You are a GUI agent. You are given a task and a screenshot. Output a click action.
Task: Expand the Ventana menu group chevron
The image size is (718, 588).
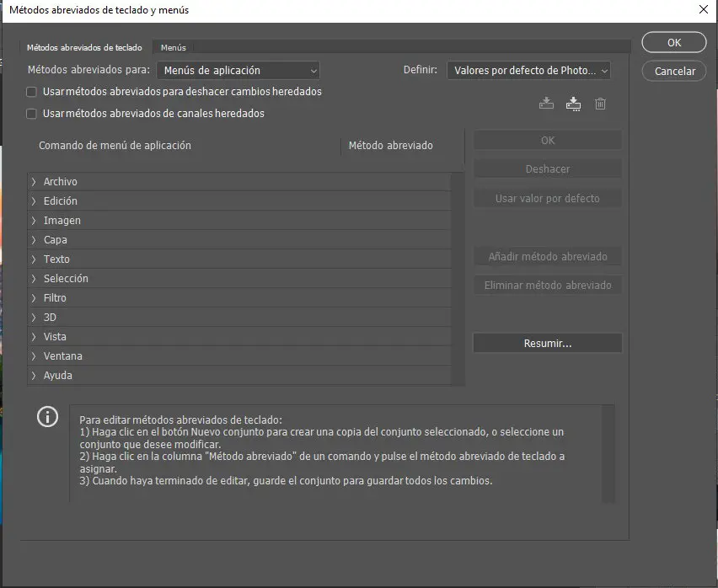coord(34,356)
